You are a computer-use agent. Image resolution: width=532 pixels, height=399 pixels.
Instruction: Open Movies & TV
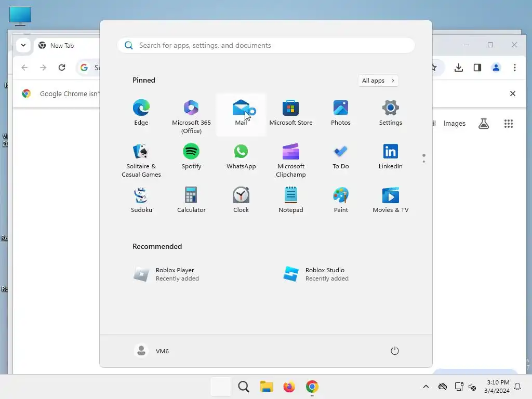(x=391, y=200)
